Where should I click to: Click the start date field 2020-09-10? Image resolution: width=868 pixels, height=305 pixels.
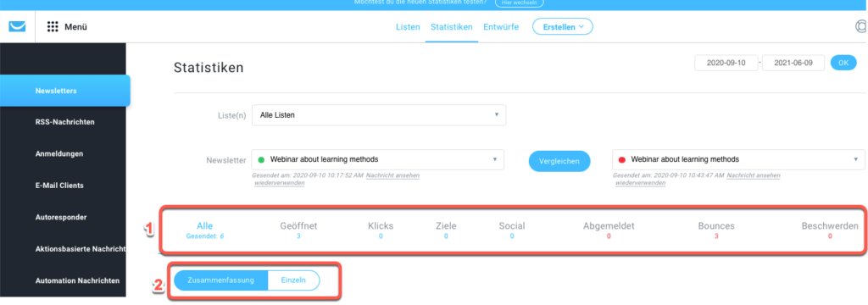726,63
